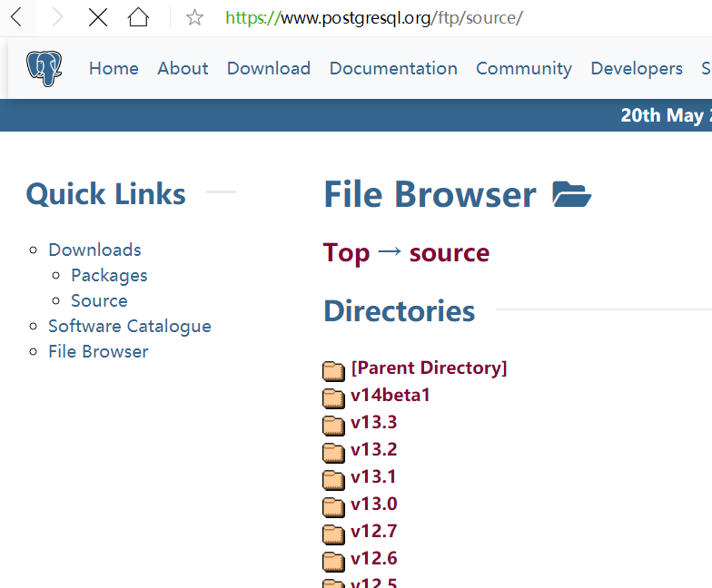
Task: Open the Home menu item
Action: point(114,69)
